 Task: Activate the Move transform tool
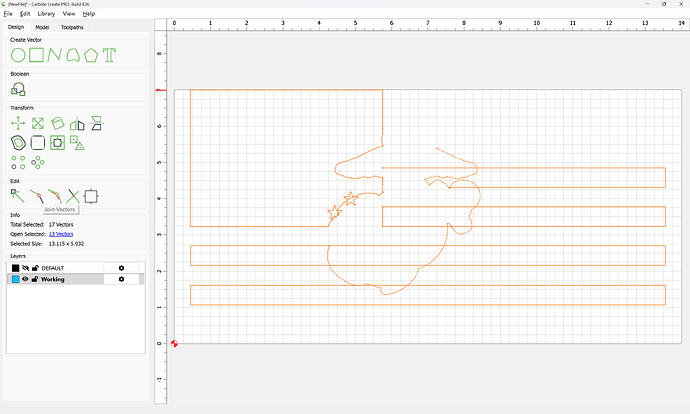[x=18, y=123]
